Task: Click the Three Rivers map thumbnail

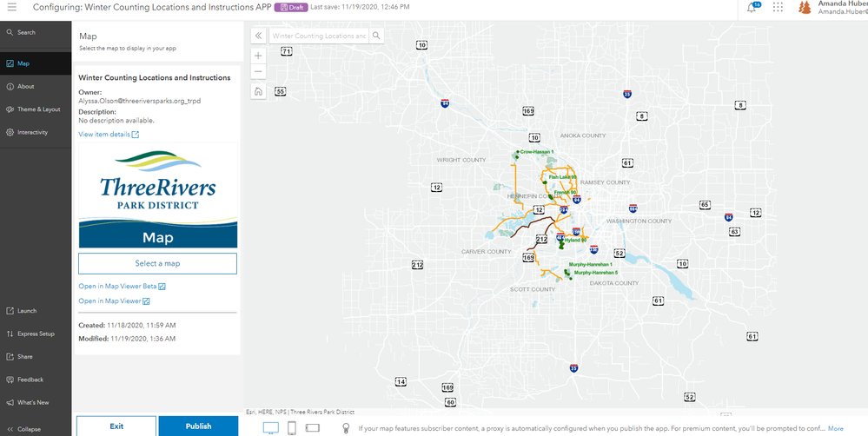Action: click(158, 195)
